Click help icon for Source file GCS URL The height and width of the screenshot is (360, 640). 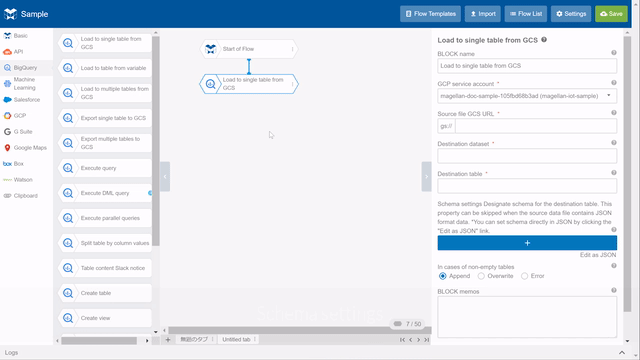613,113
